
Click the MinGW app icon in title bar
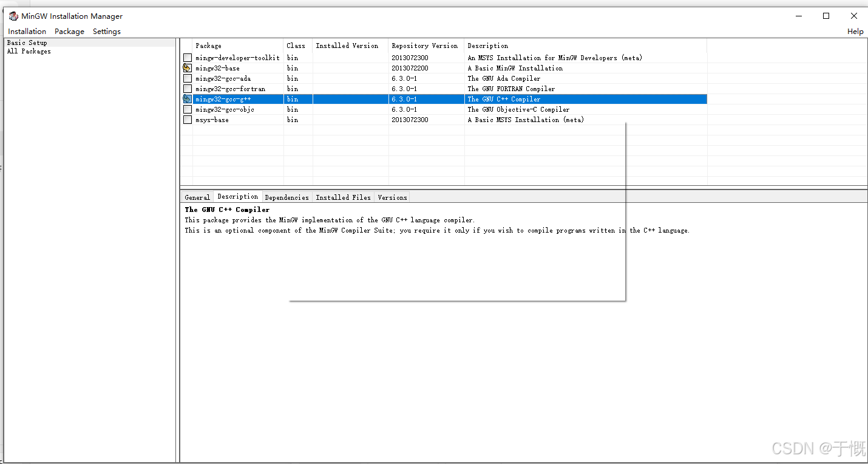(13, 16)
